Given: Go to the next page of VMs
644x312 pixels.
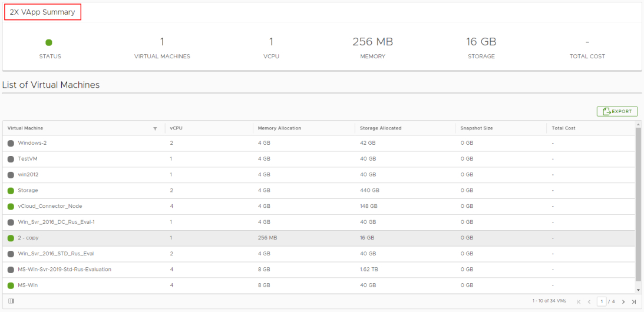Looking at the screenshot, I should 623,302.
